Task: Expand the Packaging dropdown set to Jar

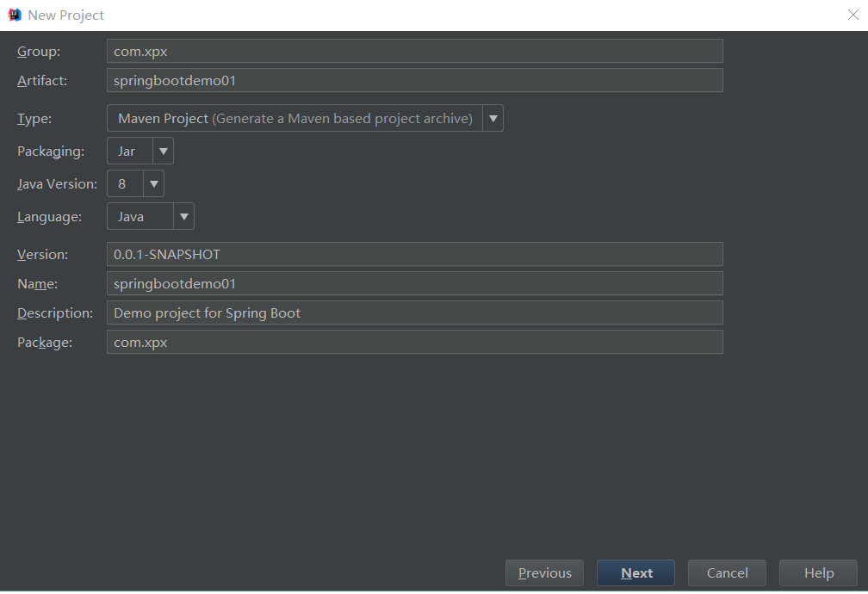Action: point(140,151)
